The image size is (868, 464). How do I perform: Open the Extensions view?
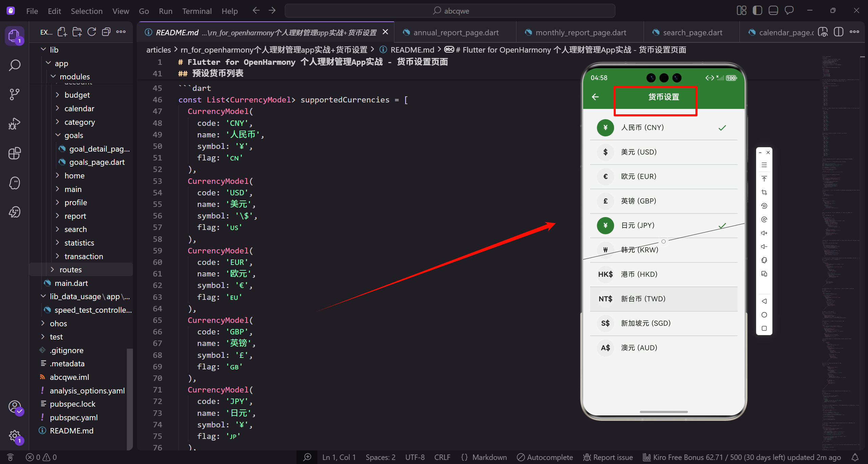pyautogui.click(x=14, y=153)
